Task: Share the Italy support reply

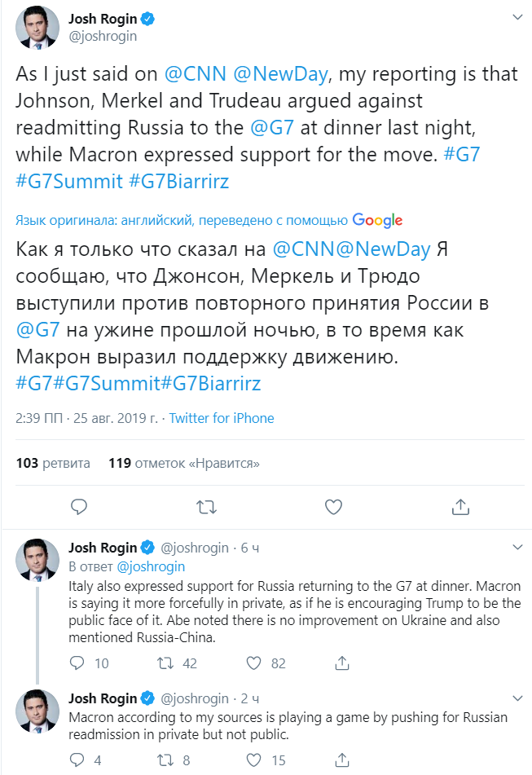Action: point(341,663)
